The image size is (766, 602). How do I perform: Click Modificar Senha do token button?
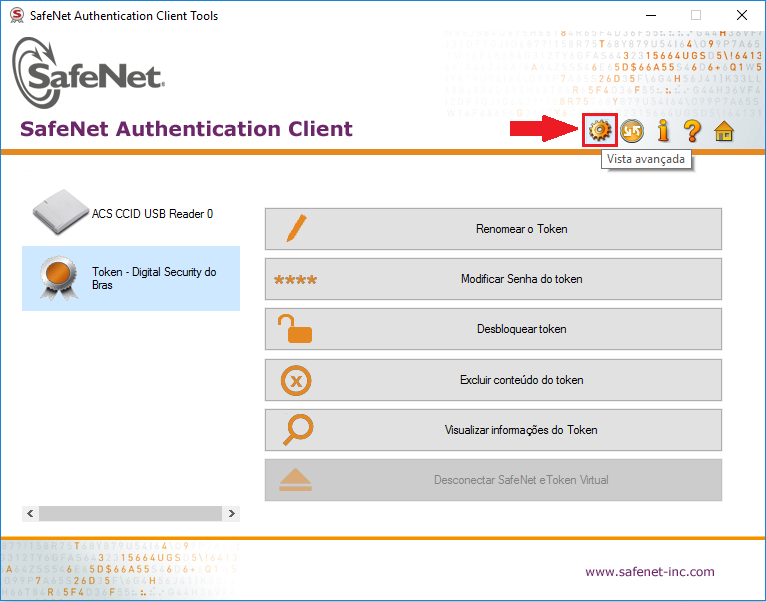pos(493,279)
